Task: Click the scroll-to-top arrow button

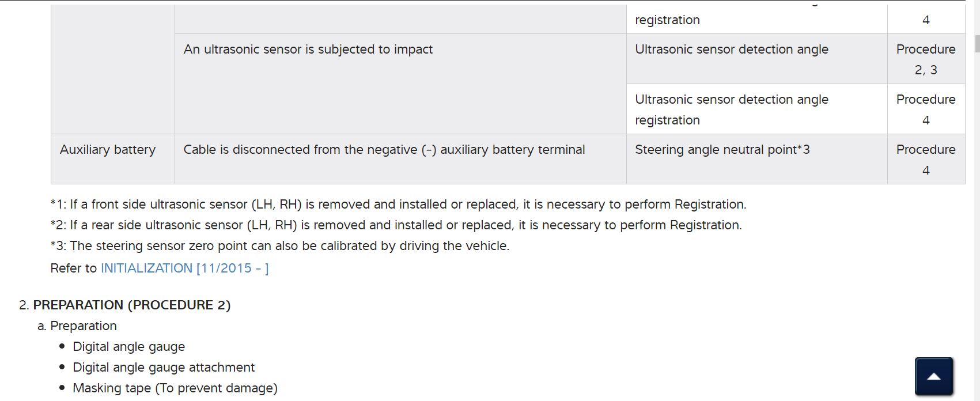Action: [x=933, y=376]
